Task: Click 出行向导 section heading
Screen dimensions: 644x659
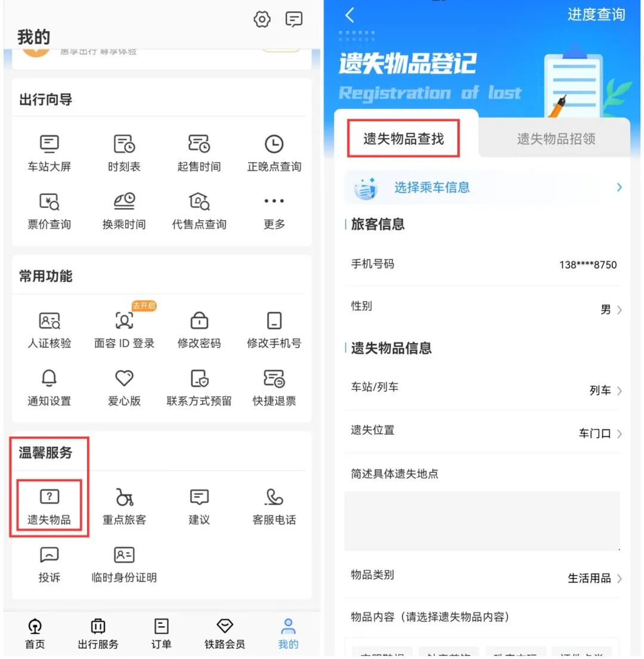Action: coord(45,100)
